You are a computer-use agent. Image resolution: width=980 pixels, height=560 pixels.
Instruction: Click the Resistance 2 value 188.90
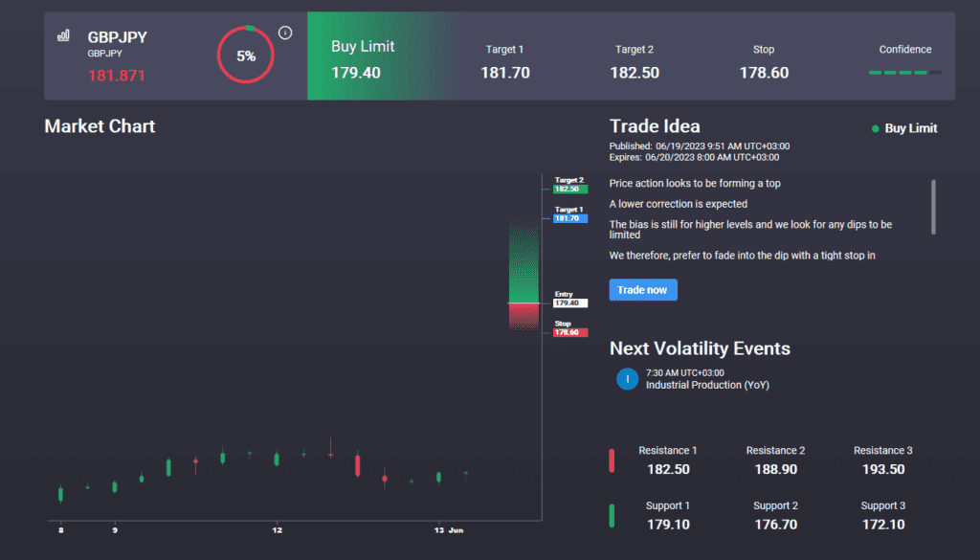775,470
